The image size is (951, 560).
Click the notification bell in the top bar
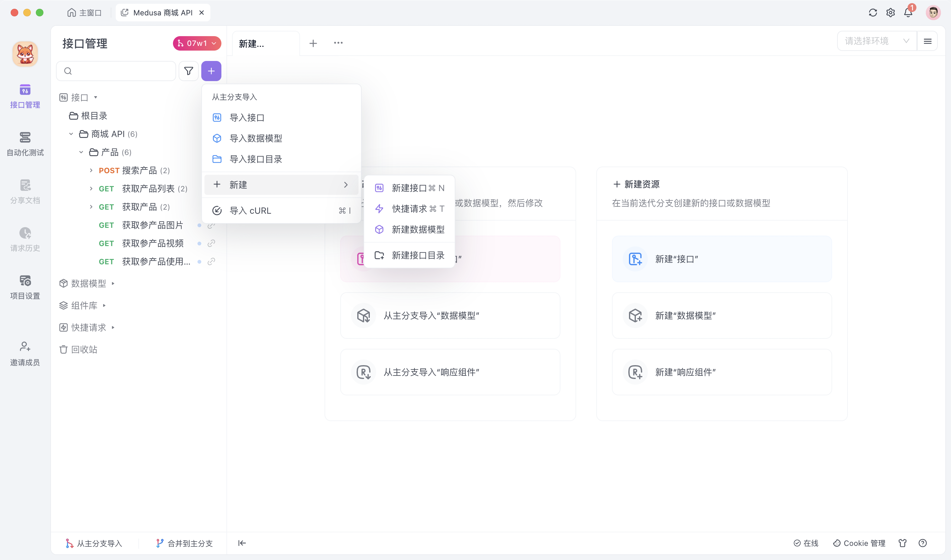(x=908, y=13)
